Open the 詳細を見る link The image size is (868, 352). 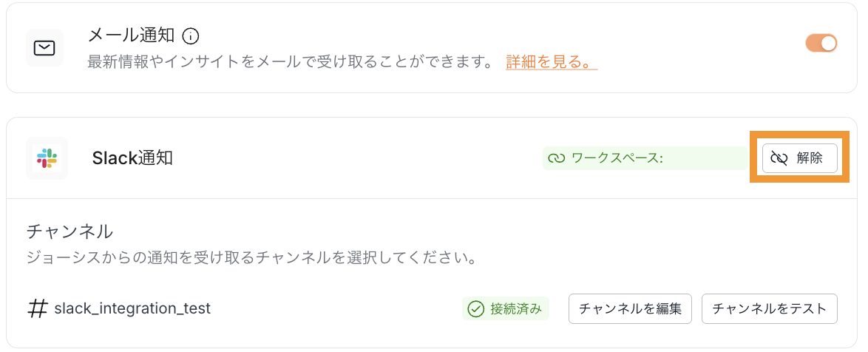click(551, 62)
